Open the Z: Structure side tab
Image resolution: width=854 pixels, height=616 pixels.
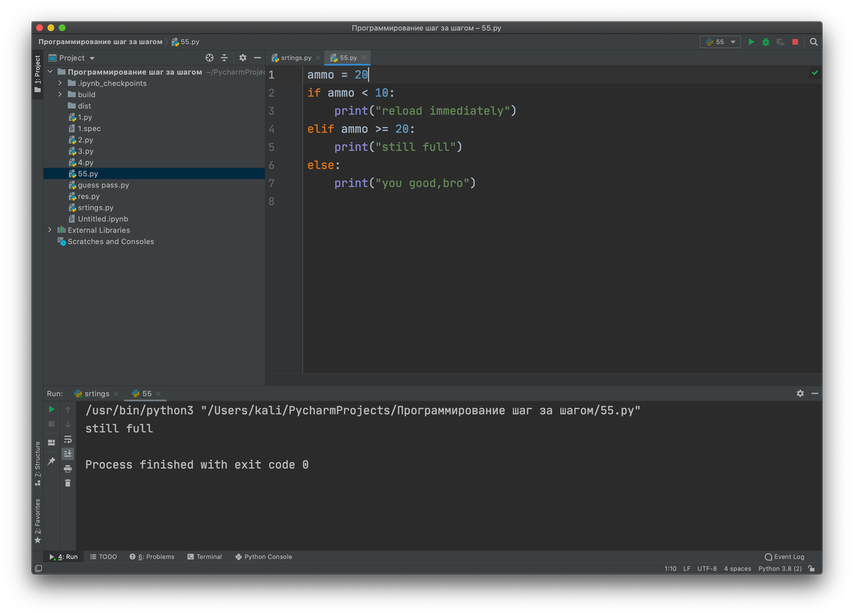coord(38,464)
